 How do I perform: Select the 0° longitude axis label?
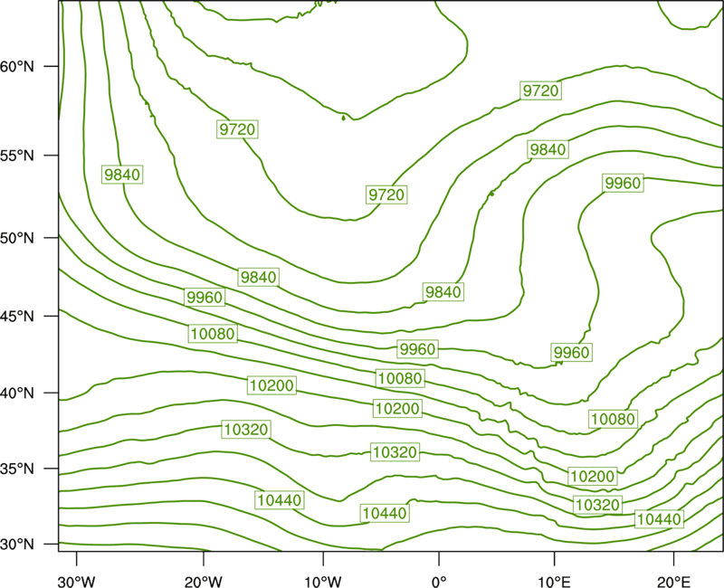point(439,582)
